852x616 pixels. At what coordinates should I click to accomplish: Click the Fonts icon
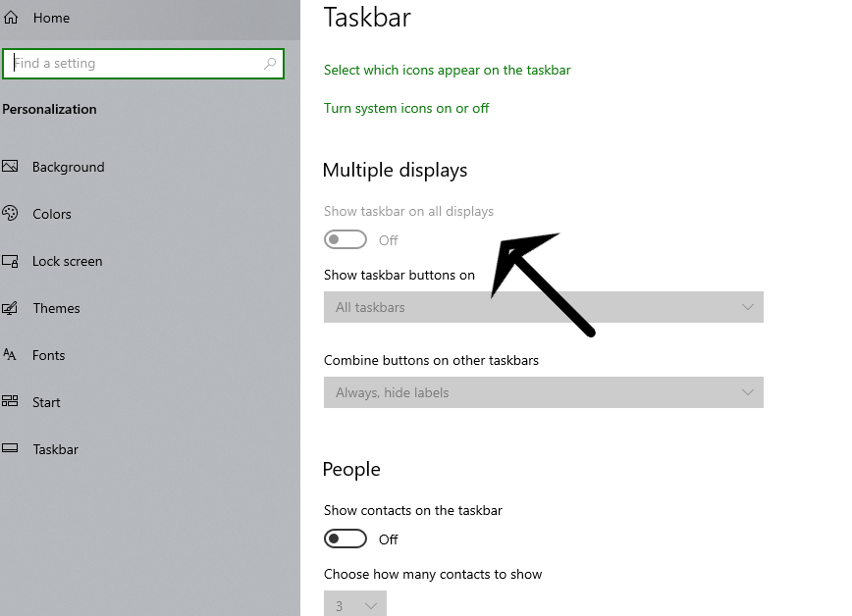click(10, 355)
